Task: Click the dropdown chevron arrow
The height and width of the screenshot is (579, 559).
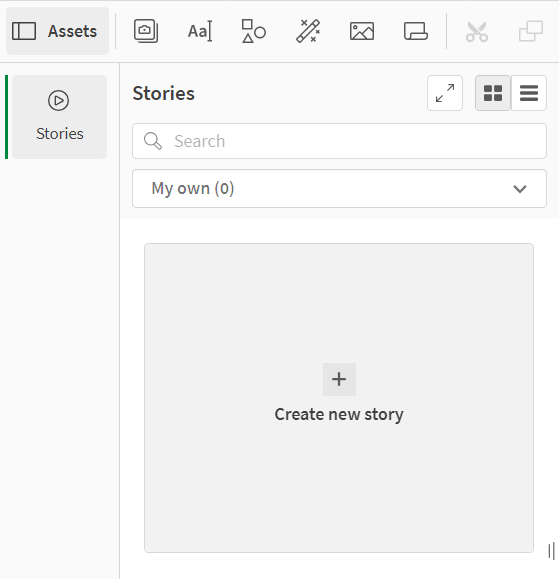Action: 520,189
